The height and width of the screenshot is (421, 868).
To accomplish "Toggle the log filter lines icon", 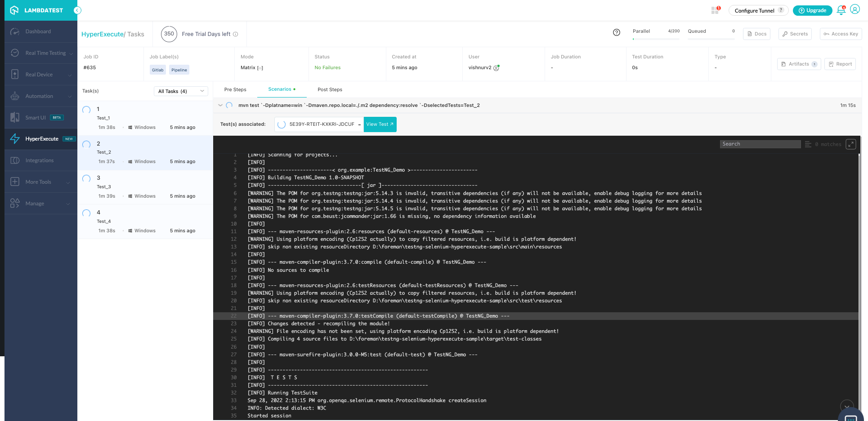I will pos(808,144).
